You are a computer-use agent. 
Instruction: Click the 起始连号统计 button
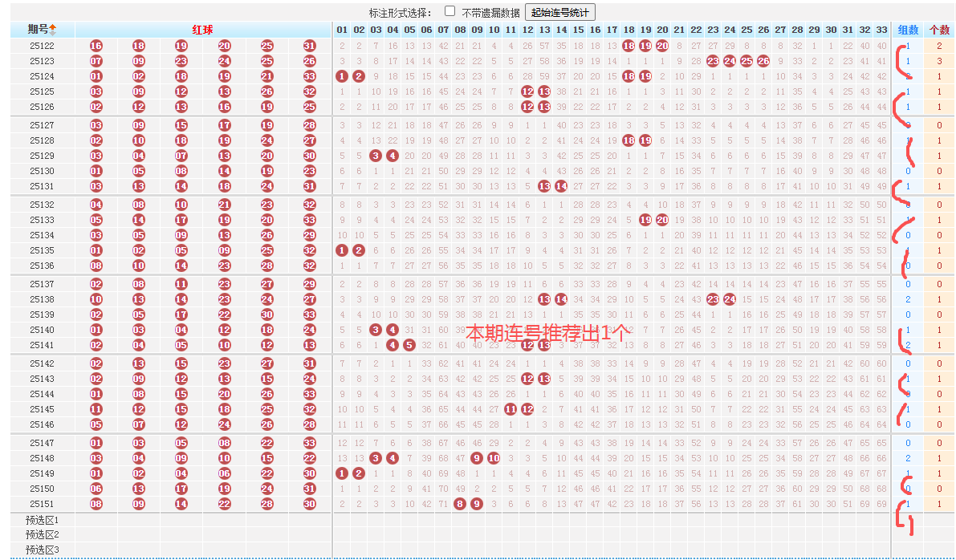[559, 12]
